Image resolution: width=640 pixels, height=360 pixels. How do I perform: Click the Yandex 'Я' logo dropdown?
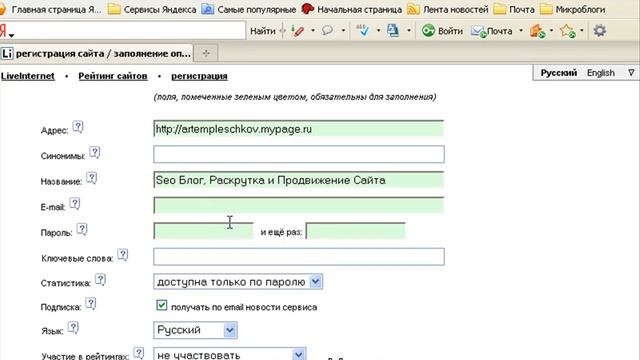7,31
